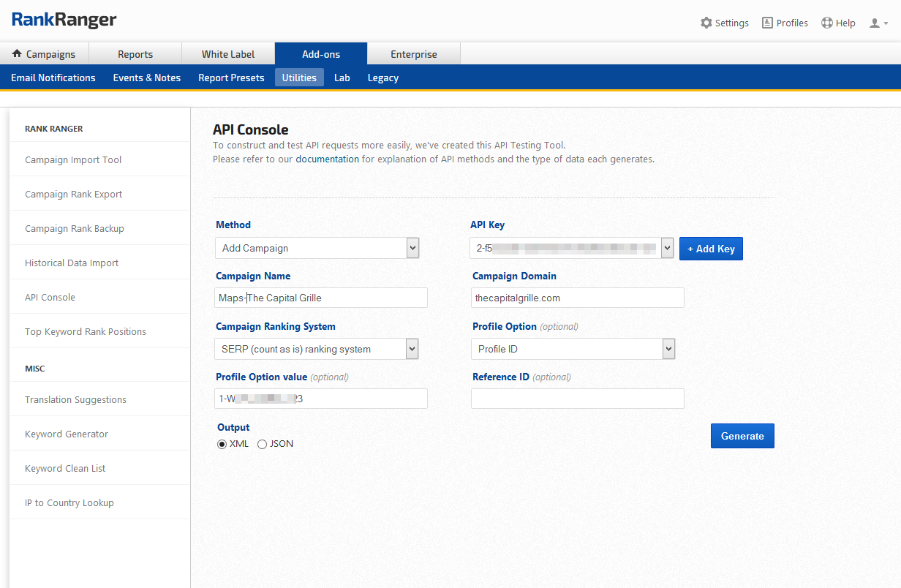Screen dimensions: 901x588
Task: Select Keyword Generator from sidebar
Action: pyautogui.click(x=67, y=434)
